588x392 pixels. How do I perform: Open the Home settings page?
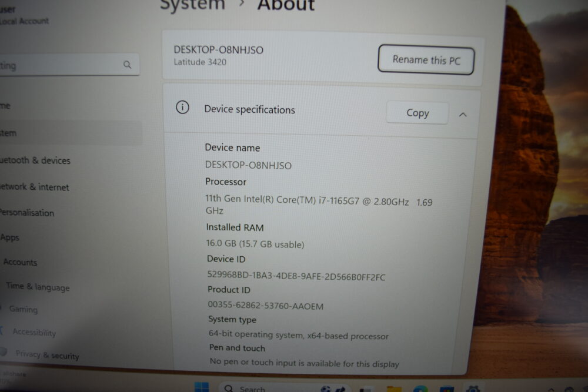pyautogui.click(x=6, y=106)
